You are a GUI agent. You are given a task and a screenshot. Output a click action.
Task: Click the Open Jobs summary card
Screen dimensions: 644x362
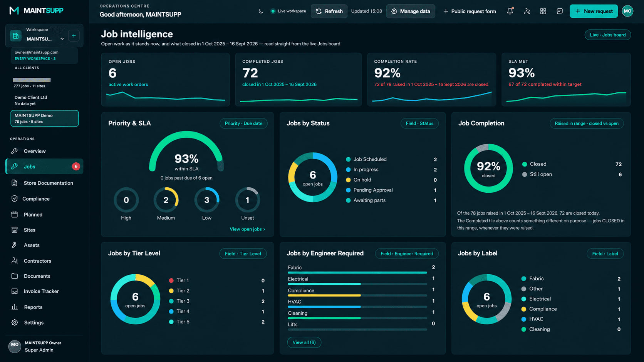click(x=165, y=80)
